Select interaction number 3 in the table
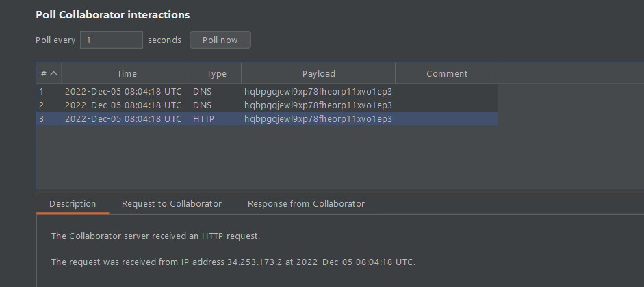 point(42,118)
